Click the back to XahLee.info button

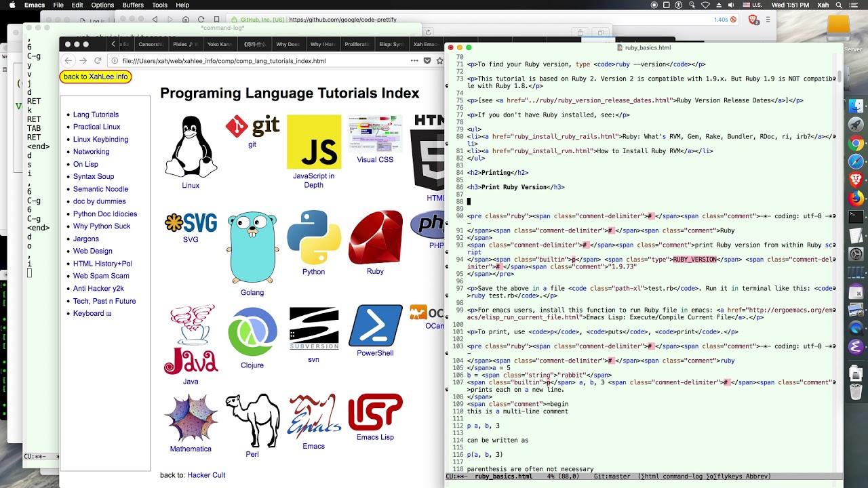[x=96, y=77]
